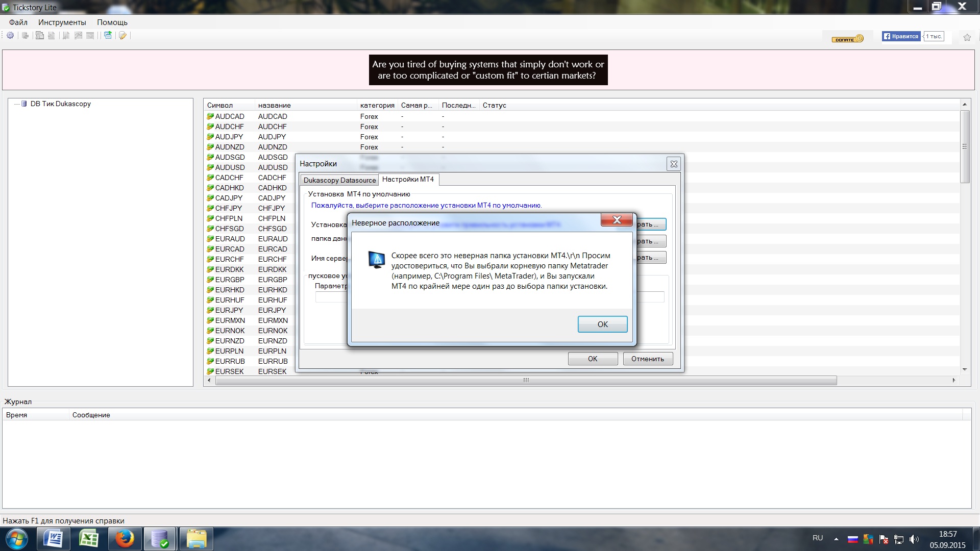Open the Помощь menu
This screenshot has width=980, height=551.
coord(112,22)
